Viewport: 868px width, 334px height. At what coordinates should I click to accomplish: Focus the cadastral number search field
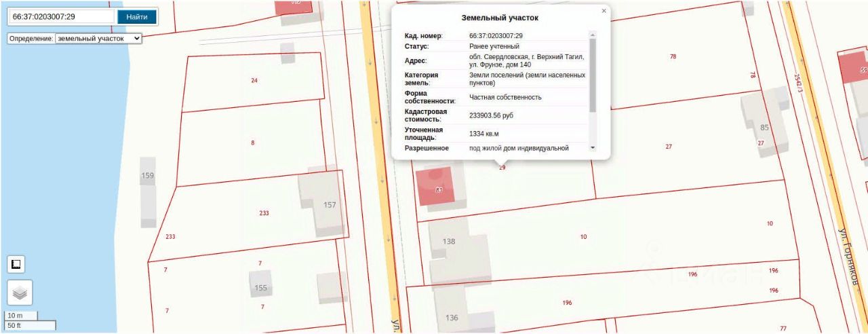[63, 16]
